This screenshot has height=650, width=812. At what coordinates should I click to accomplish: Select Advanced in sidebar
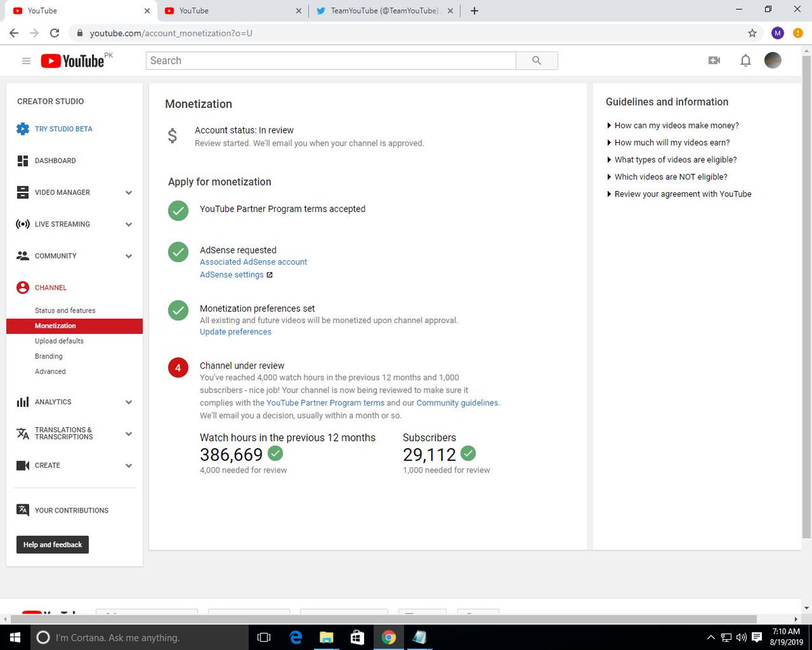(50, 371)
